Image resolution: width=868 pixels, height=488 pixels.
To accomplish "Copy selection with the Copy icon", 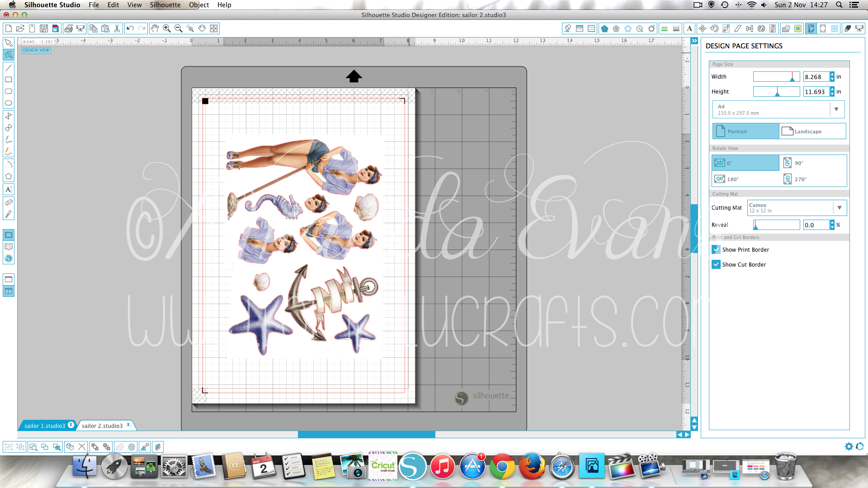I will pos(94,28).
